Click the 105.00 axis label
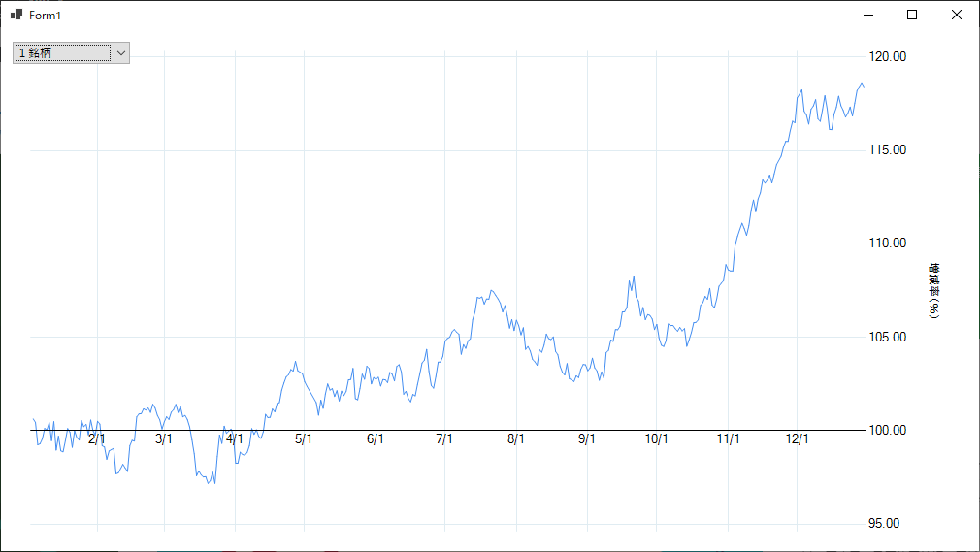 pyautogui.click(x=888, y=337)
